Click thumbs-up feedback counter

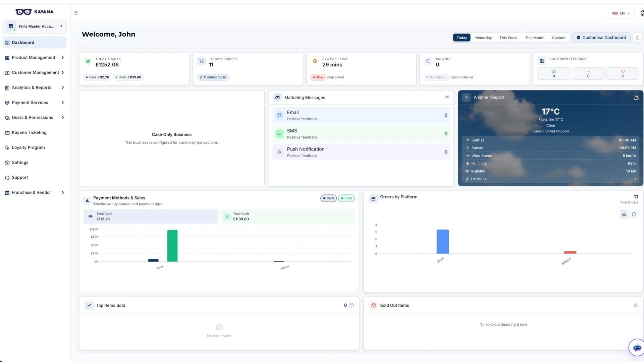pyautogui.click(x=554, y=73)
